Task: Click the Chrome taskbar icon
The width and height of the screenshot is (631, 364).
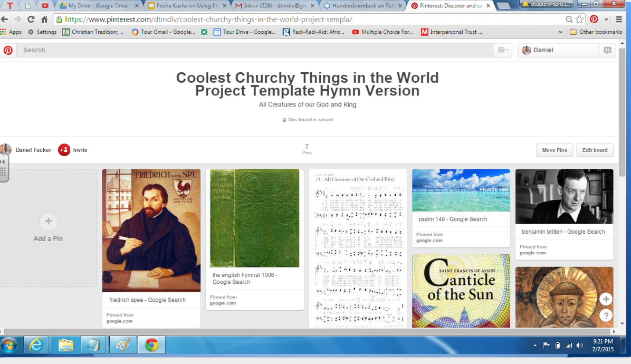Action: [152, 345]
